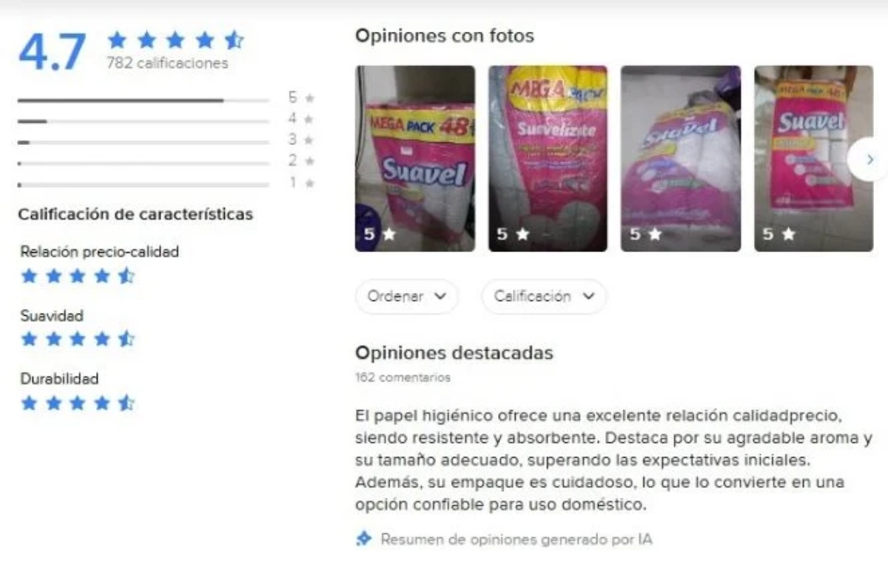Viewport: 888px width, 588px height.
Task: Filter reviews by the 4 star row
Action: click(166, 119)
